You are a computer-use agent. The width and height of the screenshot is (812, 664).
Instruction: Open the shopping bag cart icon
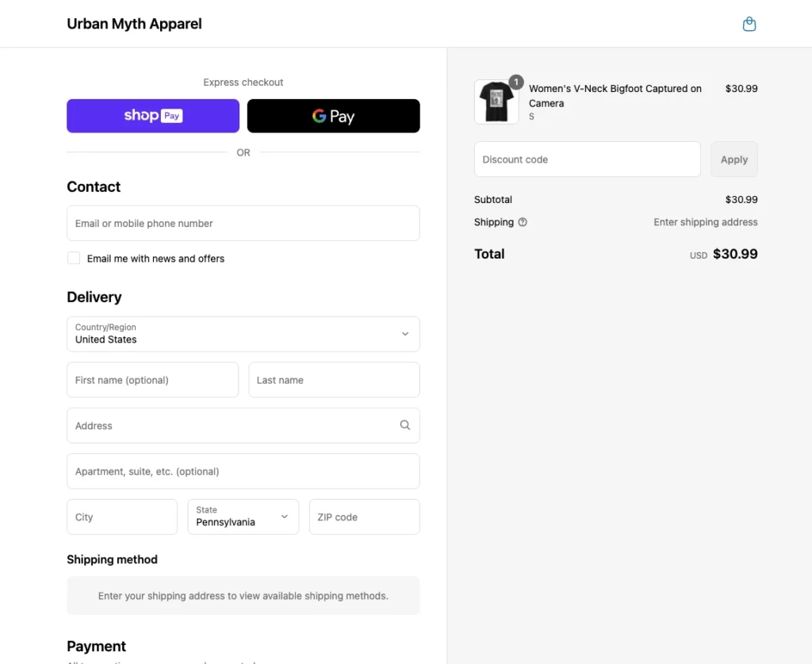pos(749,24)
